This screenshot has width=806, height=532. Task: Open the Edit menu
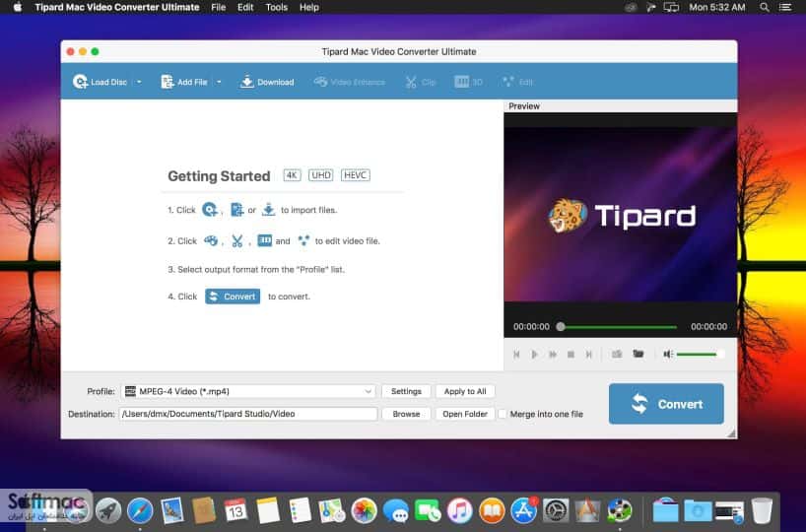(x=245, y=7)
